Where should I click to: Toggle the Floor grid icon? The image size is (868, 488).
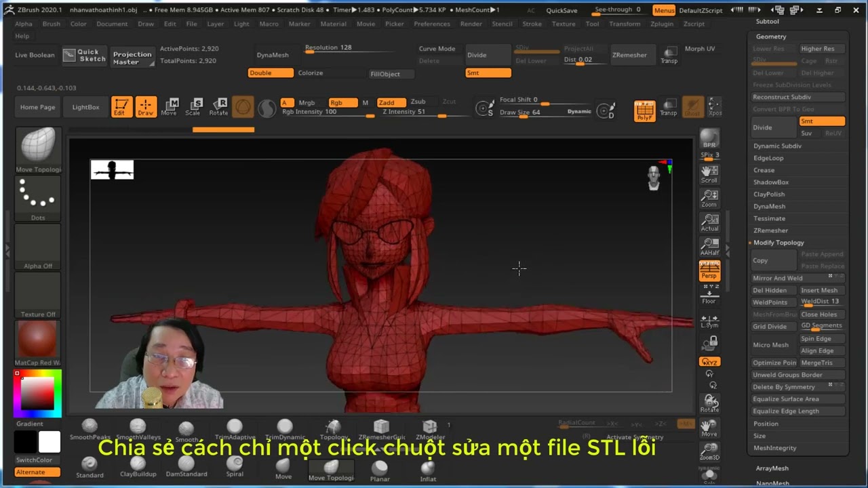[709, 295]
